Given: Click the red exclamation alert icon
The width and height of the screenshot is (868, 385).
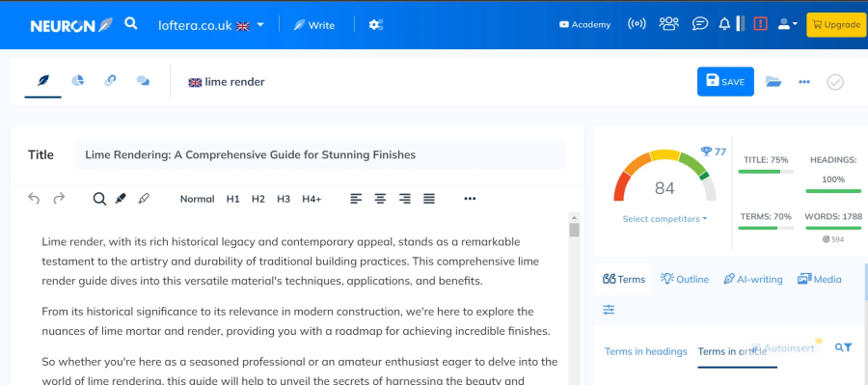Looking at the screenshot, I should coord(761,24).
